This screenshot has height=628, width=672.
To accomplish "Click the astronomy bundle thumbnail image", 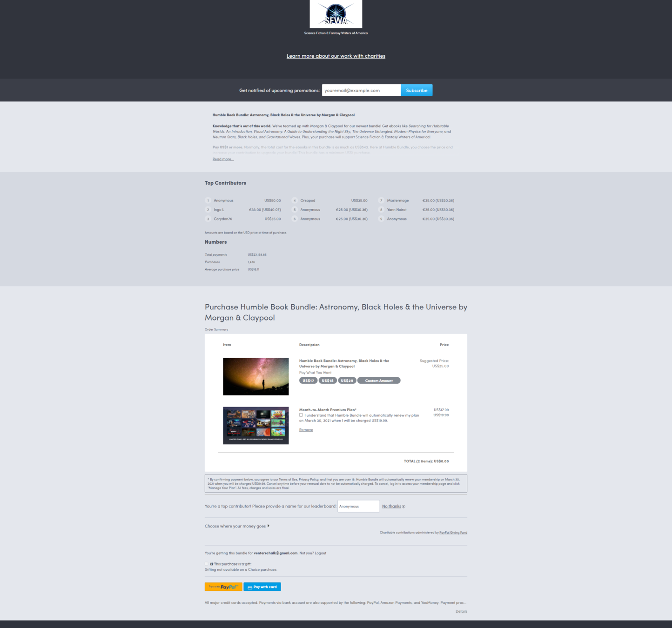I will tap(255, 376).
